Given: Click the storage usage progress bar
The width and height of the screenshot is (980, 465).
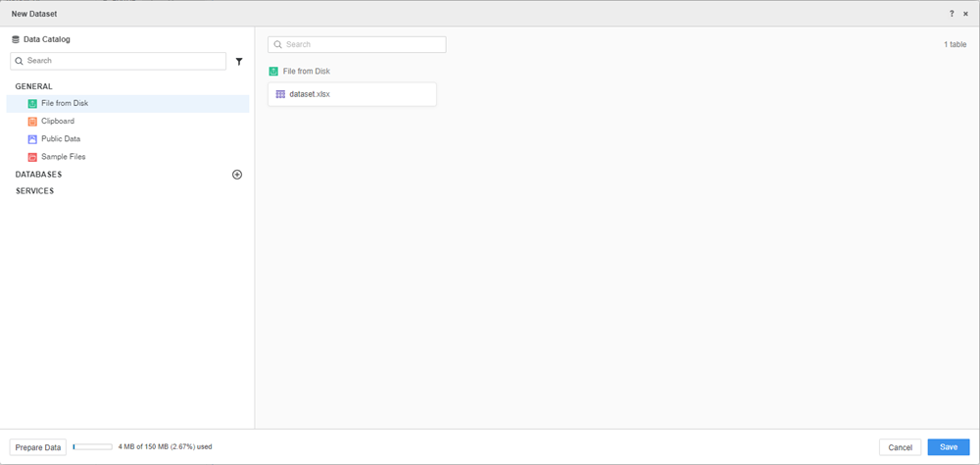Looking at the screenshot, I should click(92, 447).
